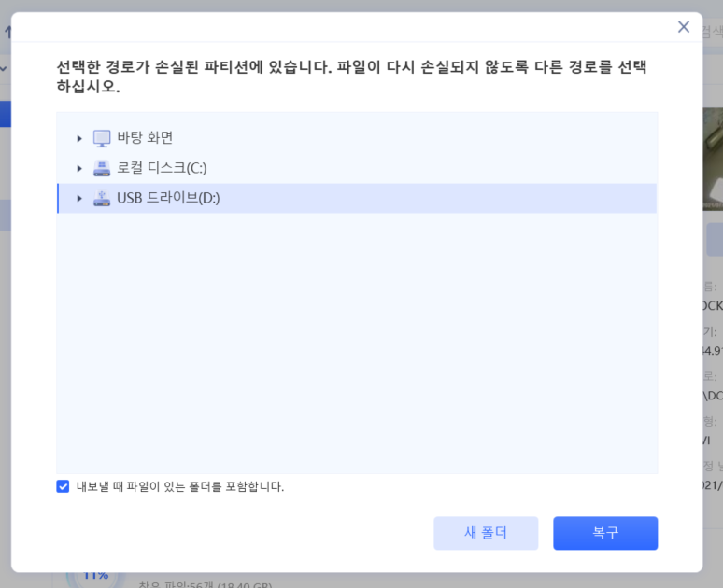Select USB 드라이브(D:) entry
This screenshot has height=588, width=723.
pyautogui.click(x=357, y=198)
